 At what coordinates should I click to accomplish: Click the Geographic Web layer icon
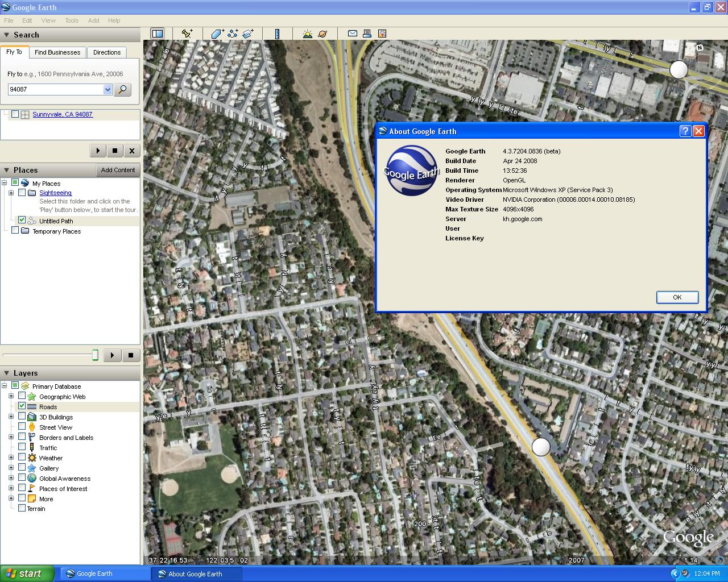tap(32, 397)
